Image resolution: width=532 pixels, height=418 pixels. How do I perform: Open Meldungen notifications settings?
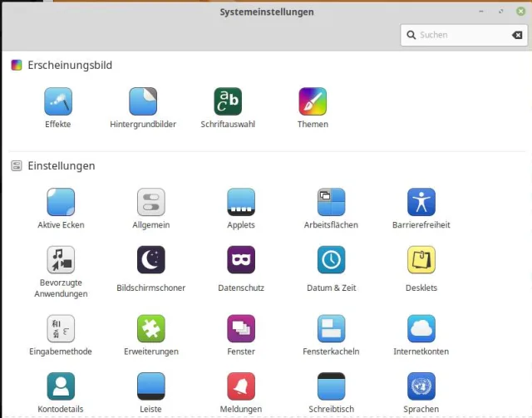(241, 386)
